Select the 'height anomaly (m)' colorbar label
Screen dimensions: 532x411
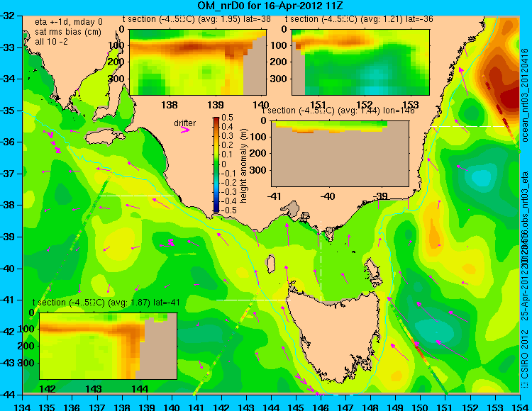pos(243,166)
